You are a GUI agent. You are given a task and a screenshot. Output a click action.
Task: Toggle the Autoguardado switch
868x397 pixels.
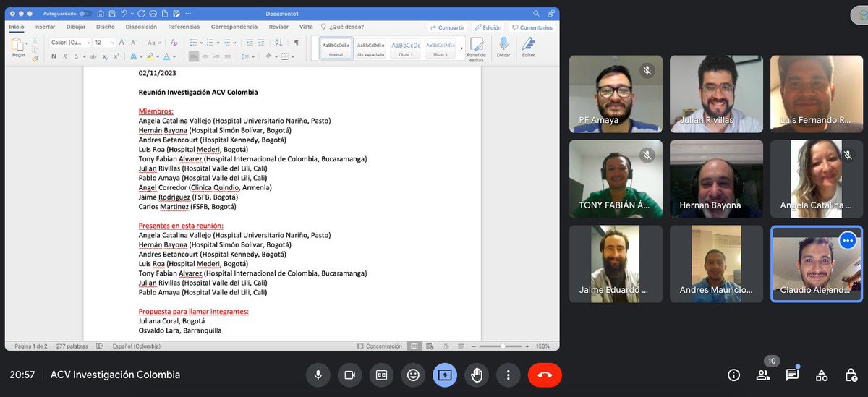coord(85,13)
